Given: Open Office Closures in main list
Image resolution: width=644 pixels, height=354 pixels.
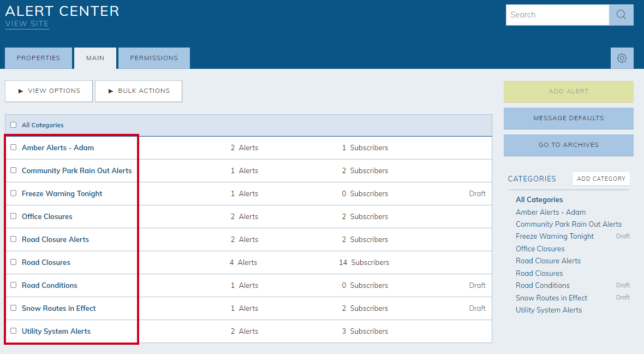Looking at the screenshot, I should 47,217.
